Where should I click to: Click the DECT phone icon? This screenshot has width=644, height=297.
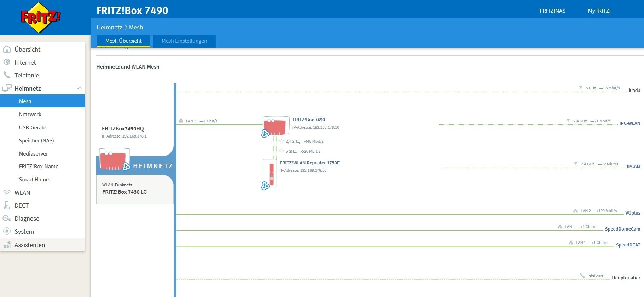coord(7,205)
